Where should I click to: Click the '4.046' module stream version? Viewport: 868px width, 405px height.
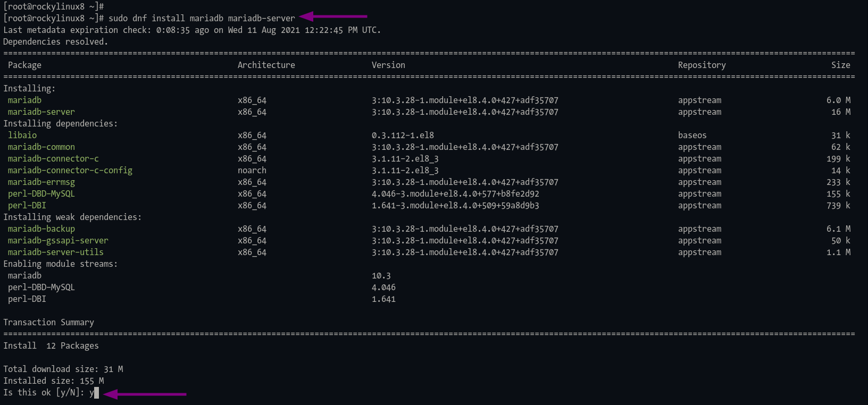(x=383, y=287)
